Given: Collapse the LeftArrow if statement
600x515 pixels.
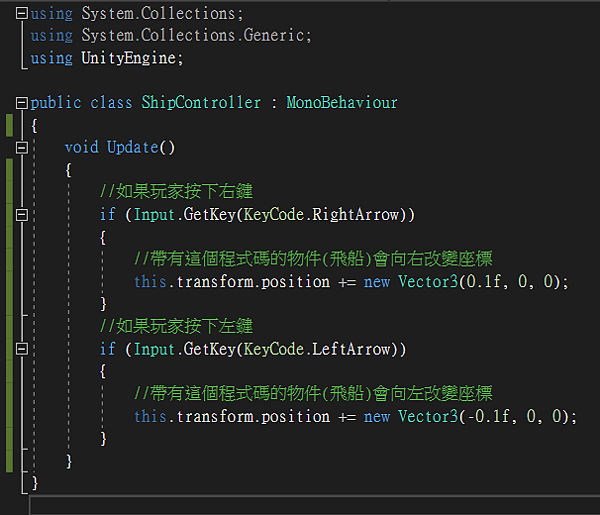Looking at the screenshot, I should point(22,349).
